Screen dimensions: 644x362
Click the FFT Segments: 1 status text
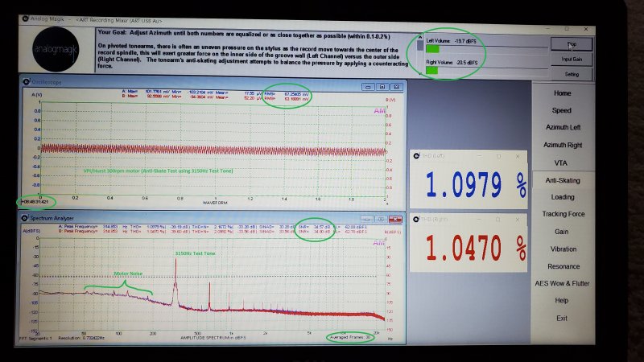coord(35,338)
